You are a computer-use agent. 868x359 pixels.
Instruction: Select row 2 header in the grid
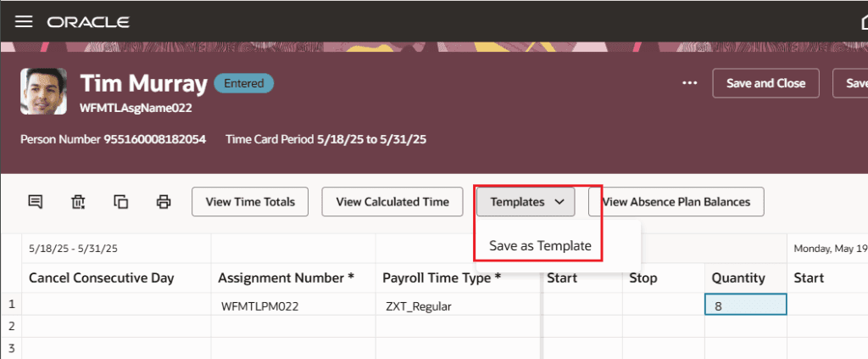(11, 326)
